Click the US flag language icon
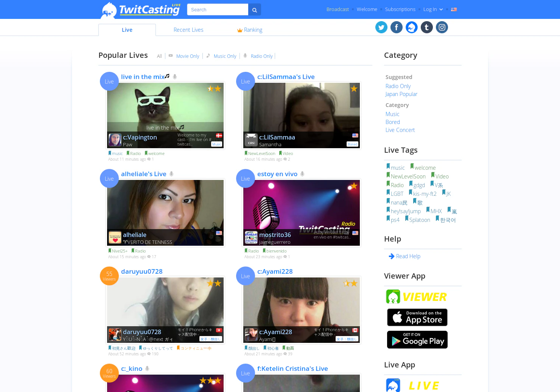This screenshot has width=560, height=392. point(454,9)
